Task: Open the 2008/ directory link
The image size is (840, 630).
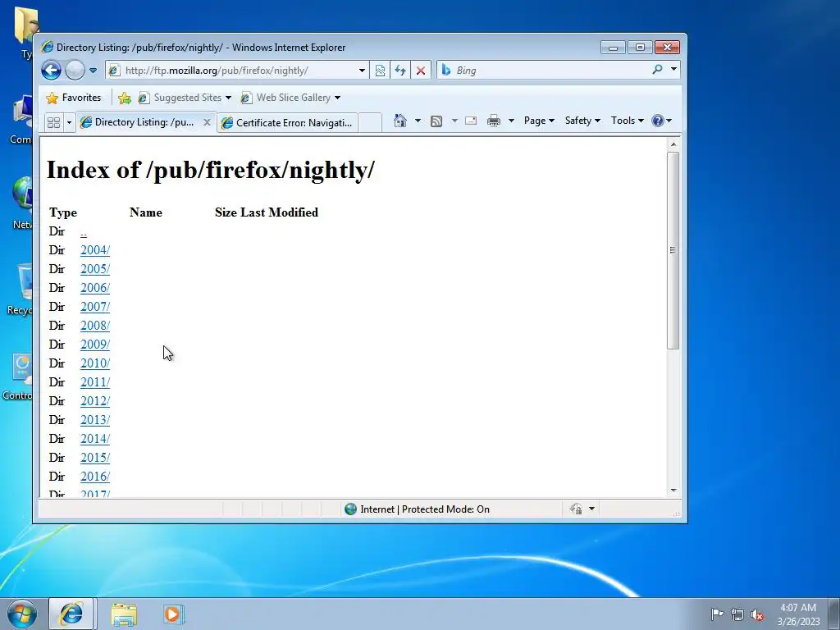Action: pyautogui.click(x=95, y=326)
